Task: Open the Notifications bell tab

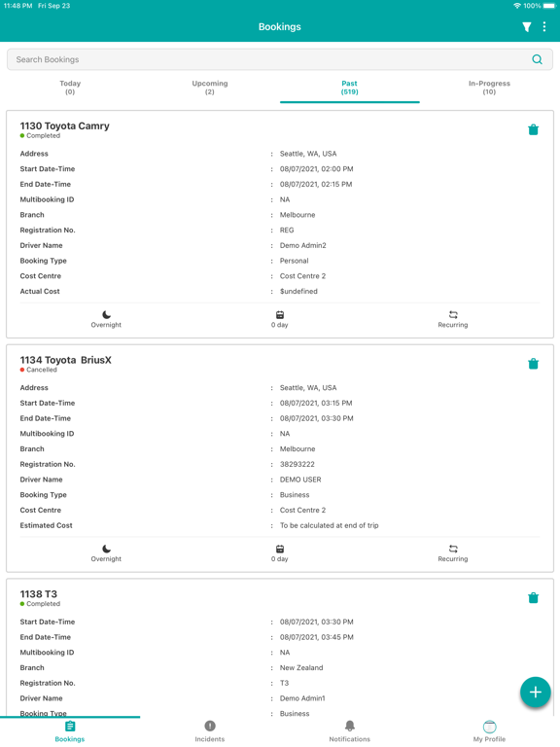Action: (350, 731)
